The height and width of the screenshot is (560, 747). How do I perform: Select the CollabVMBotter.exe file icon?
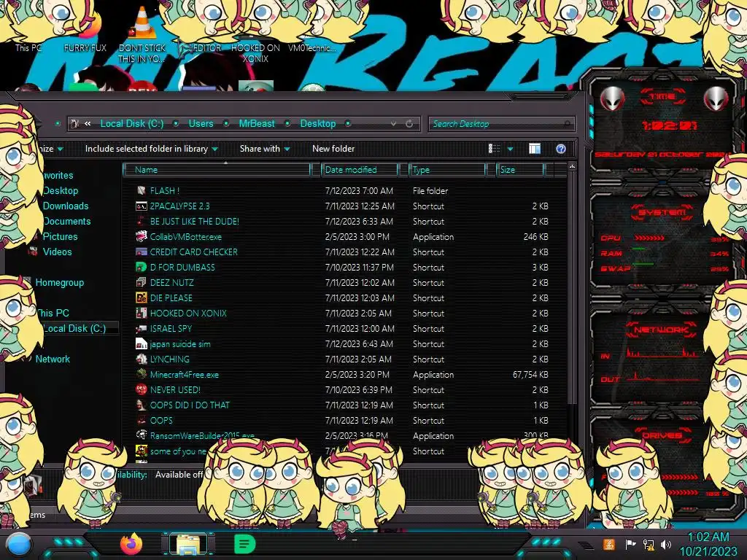click(141, 237)
